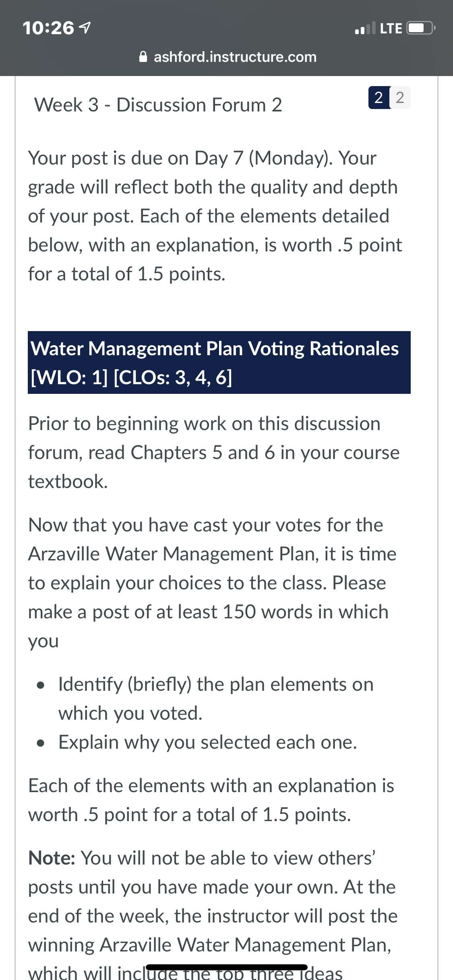Tap the home indicator bar at bottom

(x=227, y=968)
